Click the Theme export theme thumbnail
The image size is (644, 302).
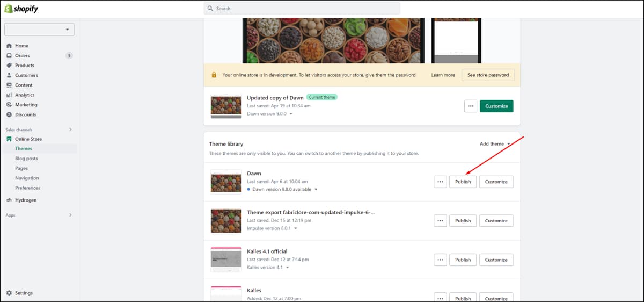tap(226, 220)
